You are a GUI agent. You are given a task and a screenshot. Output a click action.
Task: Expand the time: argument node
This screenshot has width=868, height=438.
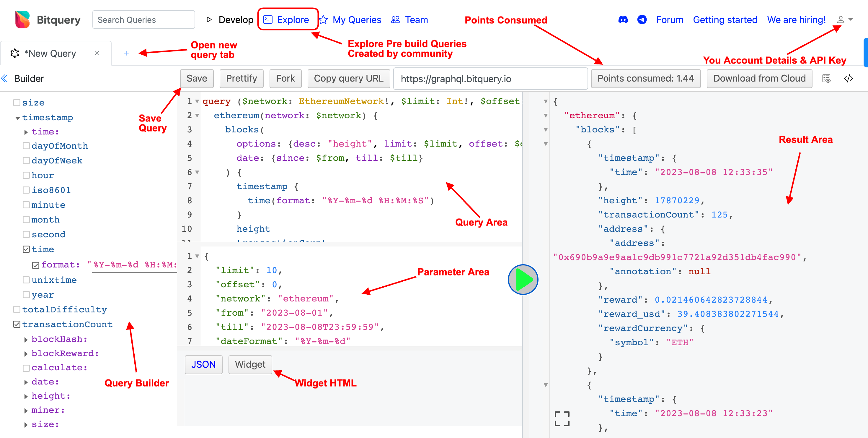click(x=26, y=132)
